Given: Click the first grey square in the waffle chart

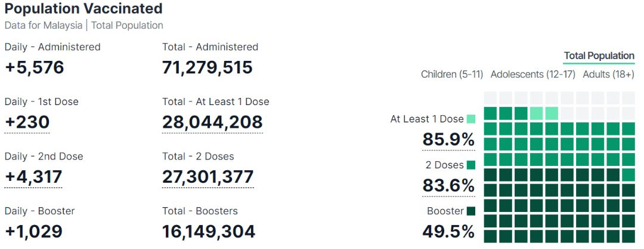Looking at the screenshot, I should coord(490,98).
